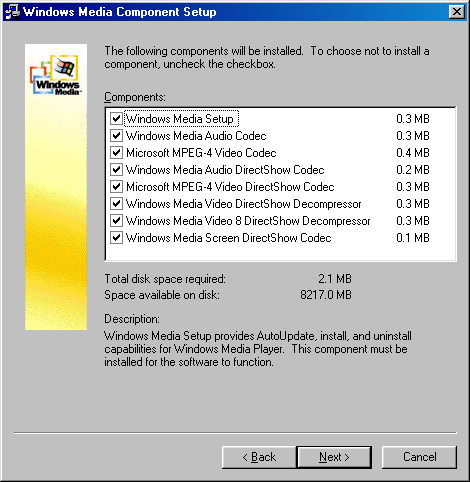The image size is (470, 482).
Task: Click the Next button
Action: pyautogui.click(x=334, y=457)
